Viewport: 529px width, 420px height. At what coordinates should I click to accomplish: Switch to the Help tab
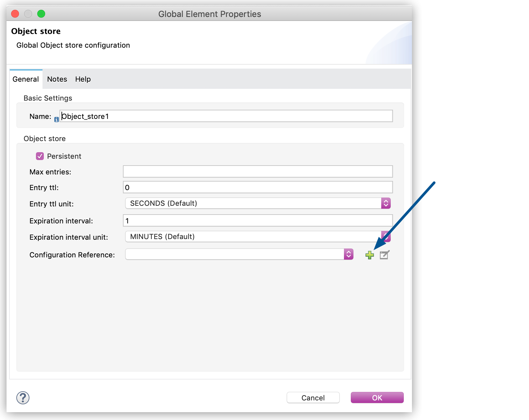pos(82,79)
